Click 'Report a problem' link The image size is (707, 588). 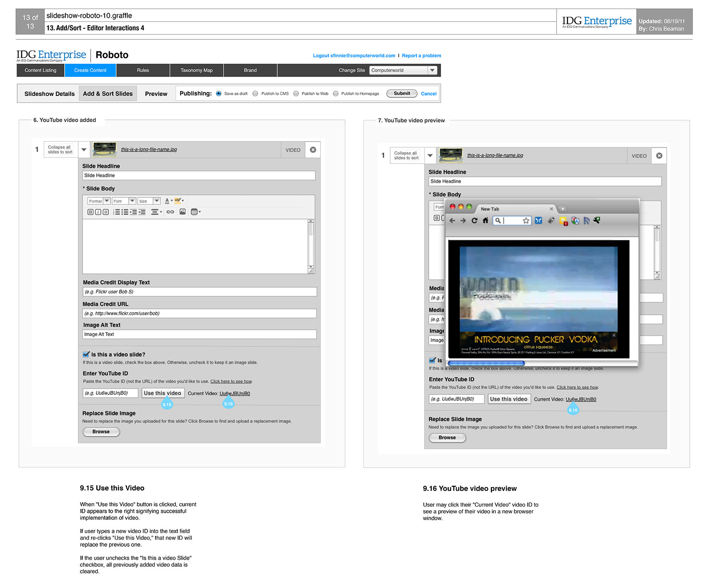tap(421, 56)
